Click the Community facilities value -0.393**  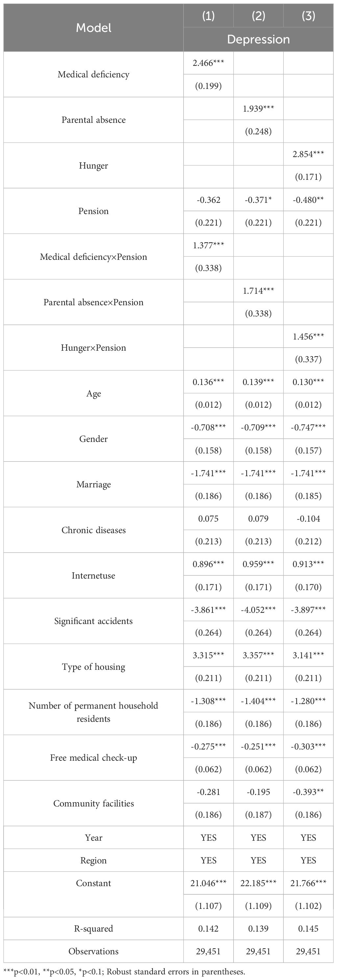coord(308,792)
